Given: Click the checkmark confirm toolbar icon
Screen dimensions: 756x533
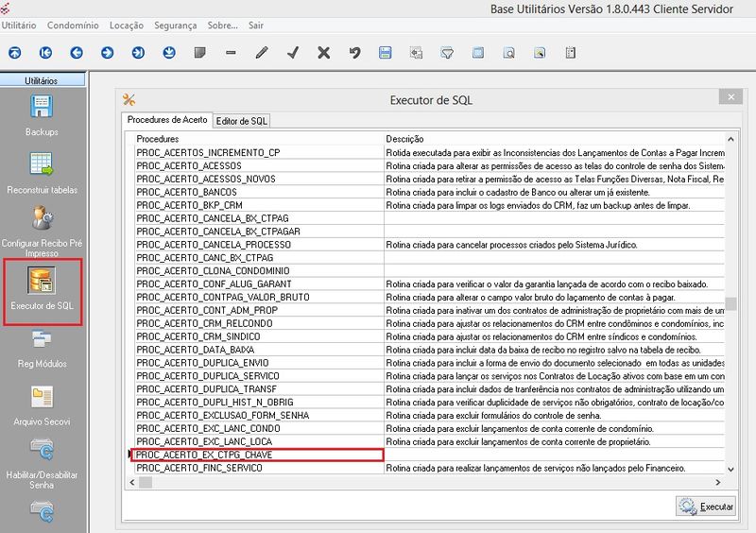Looking at the screenshot, I should click(x=293, y=52).
